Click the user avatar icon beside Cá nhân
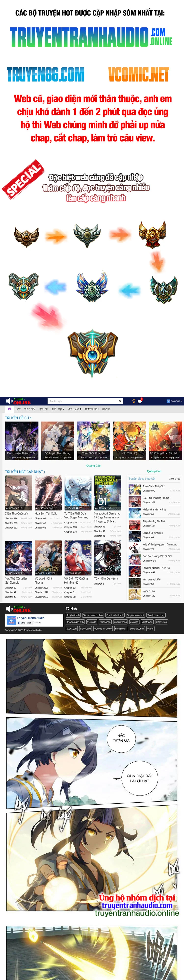Screen dimensions: 184x980 (x=168, y=401)
